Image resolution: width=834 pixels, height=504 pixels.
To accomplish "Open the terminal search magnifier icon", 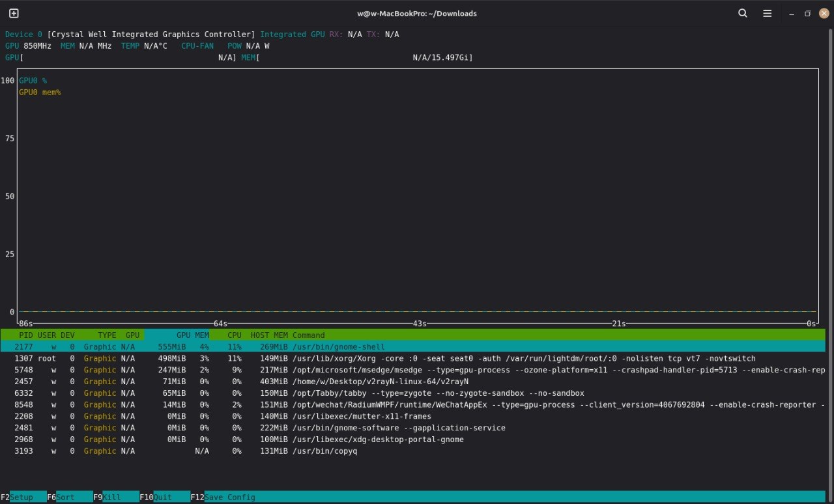I will (743, 13).
